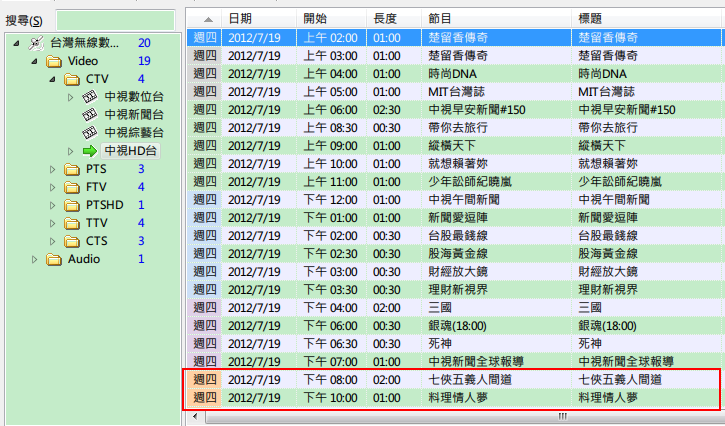The height and width of the screenshot is (426, 725).
Task: Select 中視綜藝台 in the channel tree
Action: point(134,133)
